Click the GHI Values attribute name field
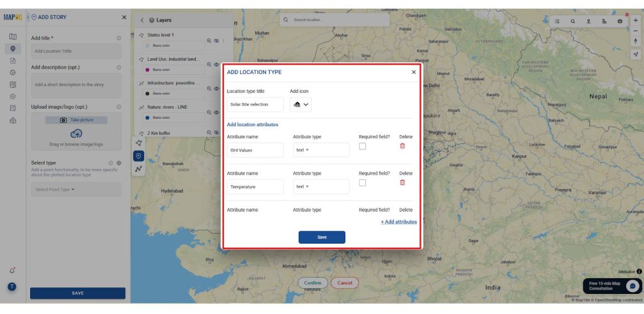Viewport: 644px width, 314px height. [x=255, y=150]
